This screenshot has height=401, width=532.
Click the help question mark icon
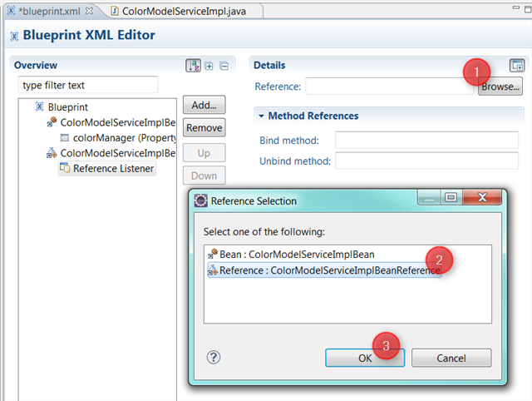click(214, 357)
